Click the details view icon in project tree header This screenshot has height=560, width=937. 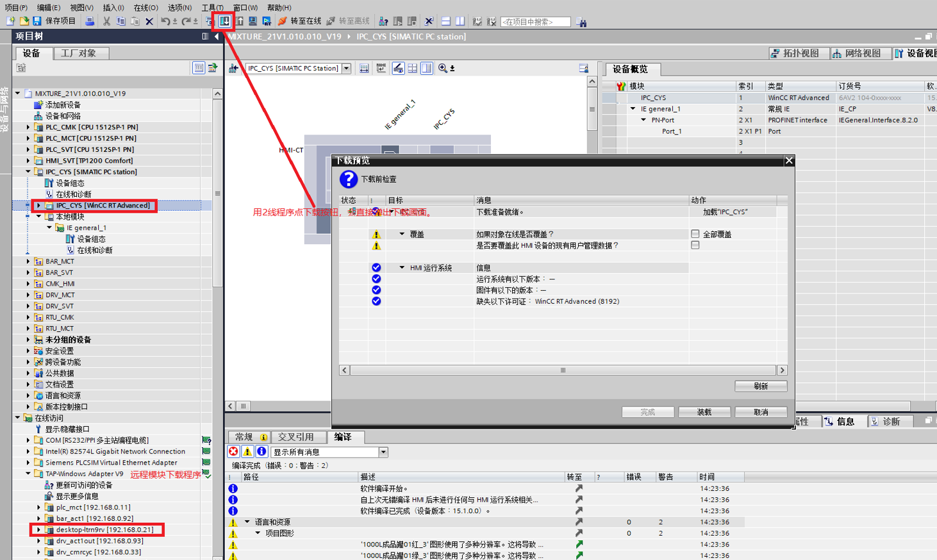[x=199, y=67]
